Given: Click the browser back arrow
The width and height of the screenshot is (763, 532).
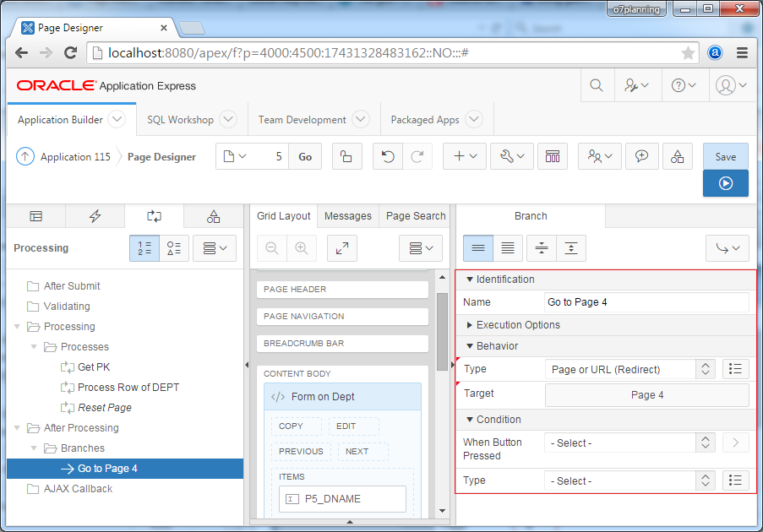Looking at the screenshot, I should click(x=21, y=52).
